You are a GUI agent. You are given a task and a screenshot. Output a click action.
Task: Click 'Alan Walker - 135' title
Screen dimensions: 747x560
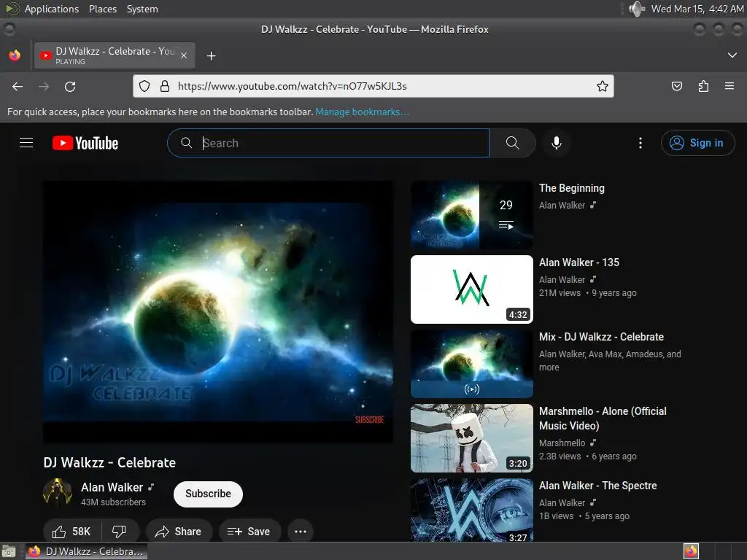(x=578, y=262)
